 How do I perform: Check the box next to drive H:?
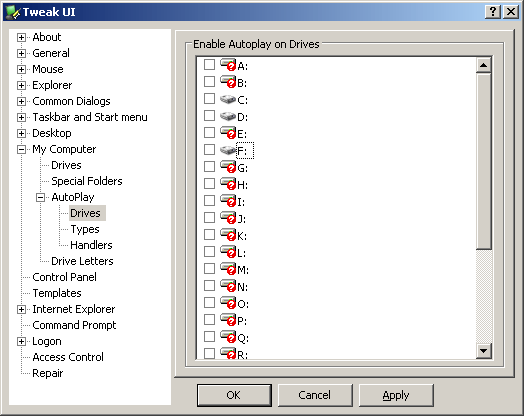tap(209, 184)
